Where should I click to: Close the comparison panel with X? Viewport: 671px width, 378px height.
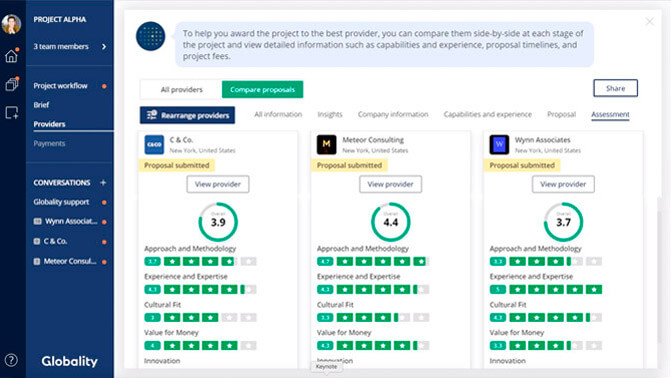click(649, 21)
